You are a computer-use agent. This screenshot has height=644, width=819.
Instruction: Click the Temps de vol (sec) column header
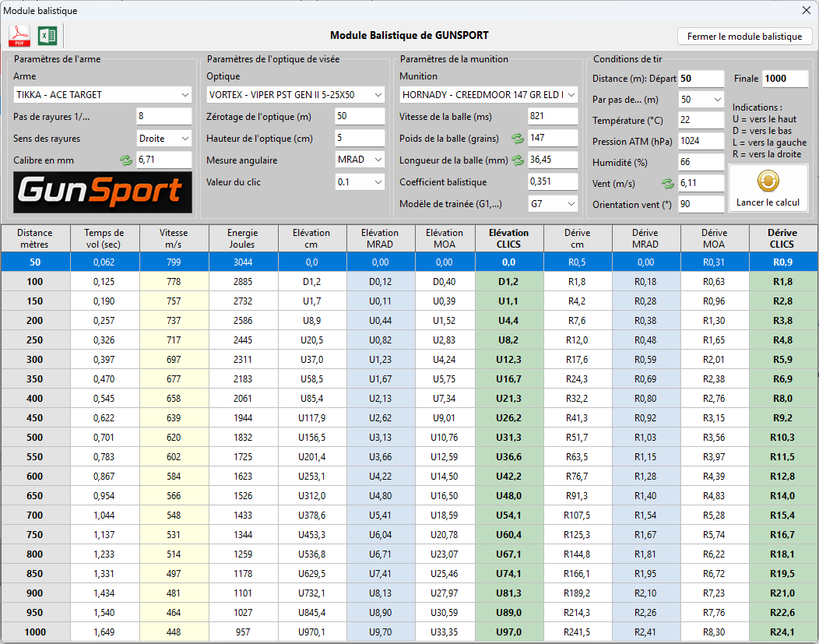point(104,239)
